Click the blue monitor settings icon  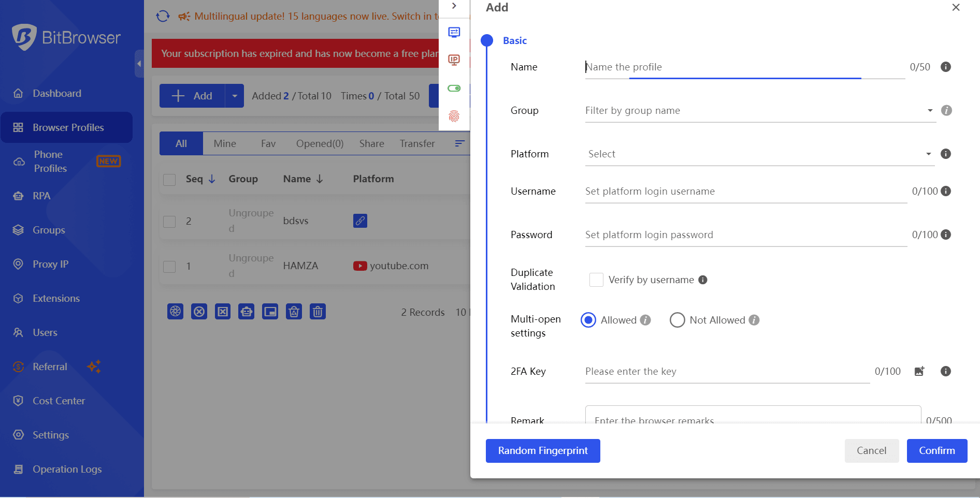pos(454,32)
